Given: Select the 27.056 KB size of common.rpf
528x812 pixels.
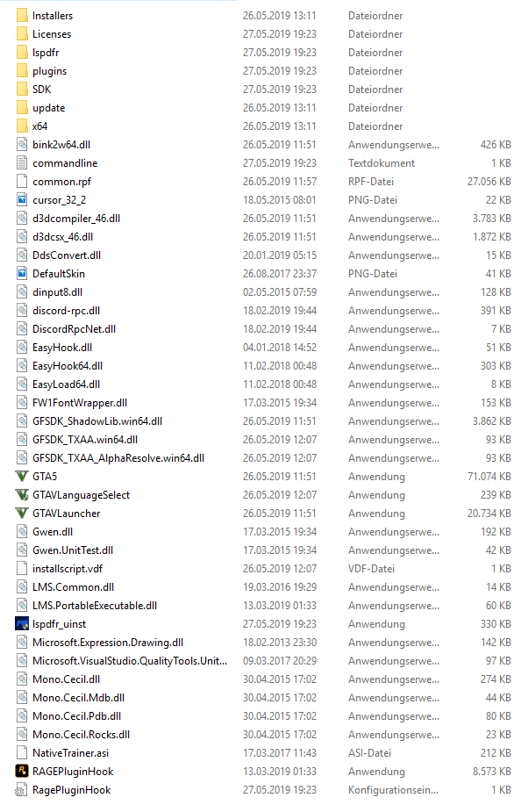Looking at the screenshot, I should pyautogui.click(x=489, y=182).
